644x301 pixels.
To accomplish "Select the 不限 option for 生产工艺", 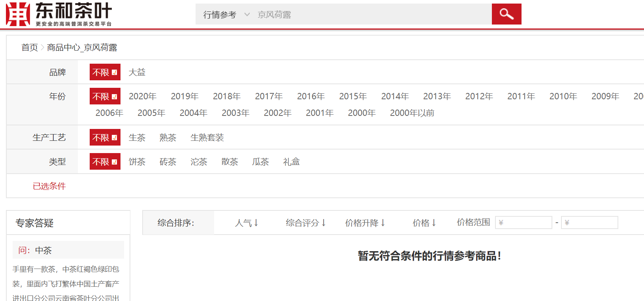I will pos(105,138).
